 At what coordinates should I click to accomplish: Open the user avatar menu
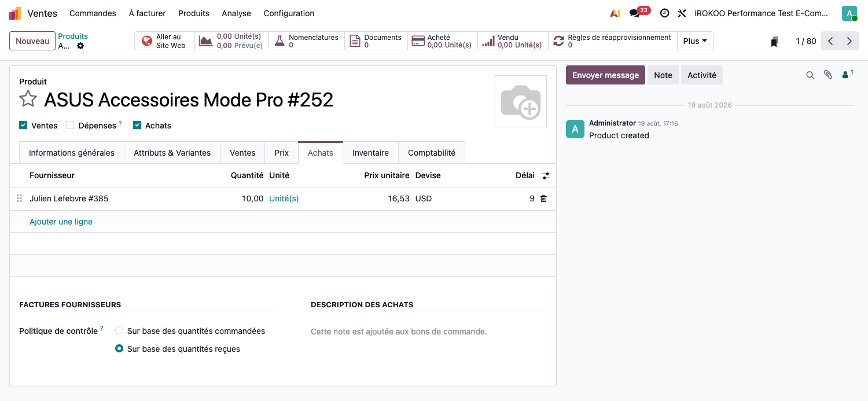click(x=849, y=13)
